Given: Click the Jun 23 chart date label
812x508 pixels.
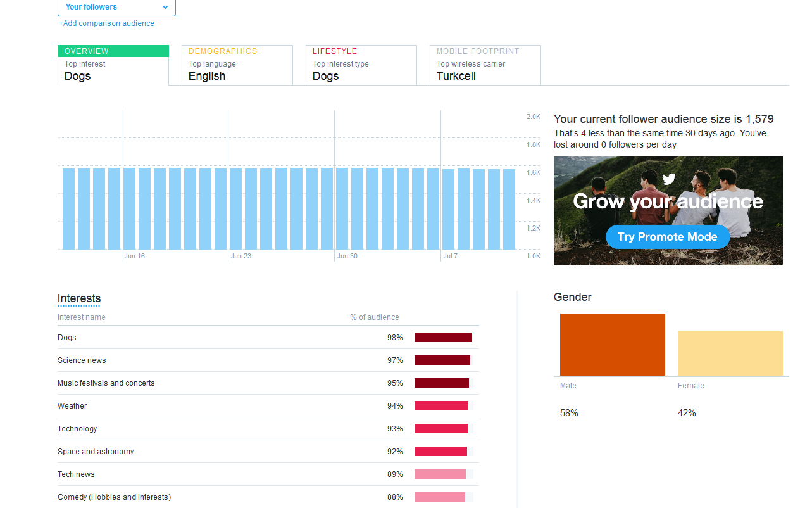Looking at the screenshot, I should coord(241,256).
